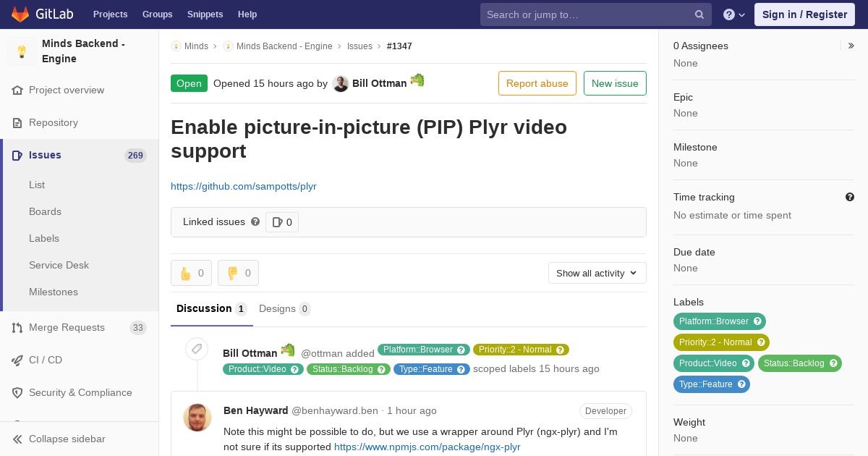Click the linked issues count badge
This screenshot has height=456, width=868.
coord(282,222)
